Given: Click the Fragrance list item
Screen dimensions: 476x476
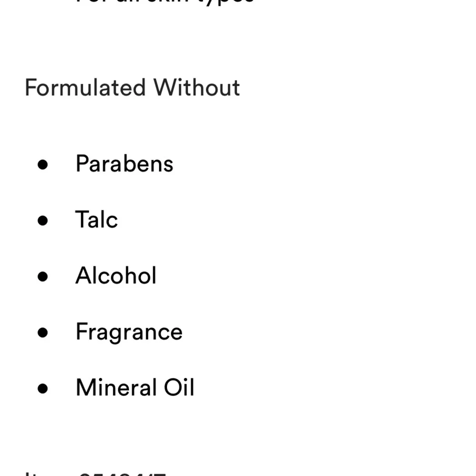Looking at the screenshot, I should click(x=129, y=332).
